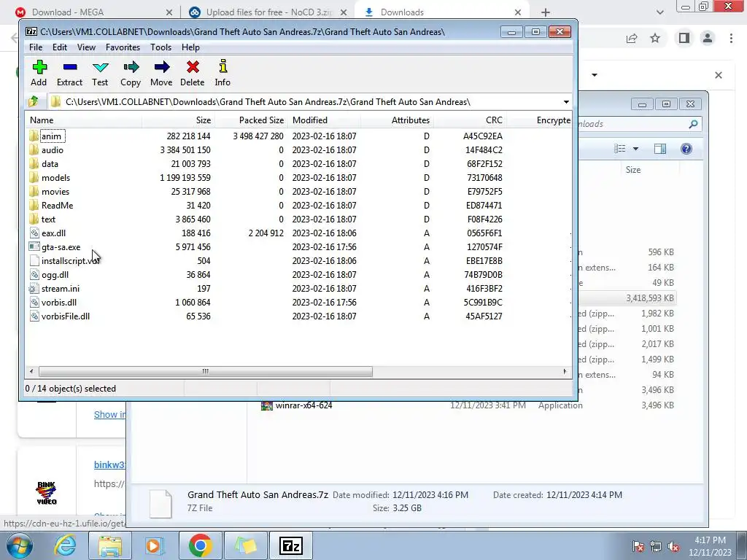747x560 pixels.
Task: Select the eax.dll file icon
Action: pyautogui.click(x=34, y=233)
